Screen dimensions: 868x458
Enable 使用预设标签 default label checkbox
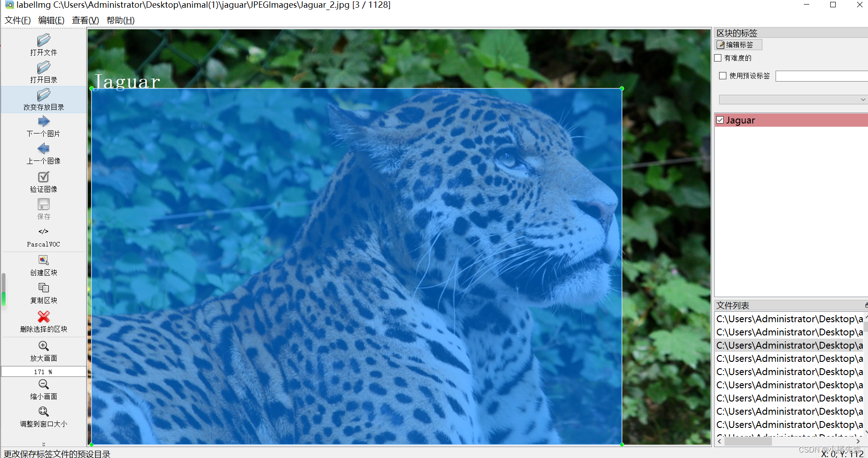point(723,76)
